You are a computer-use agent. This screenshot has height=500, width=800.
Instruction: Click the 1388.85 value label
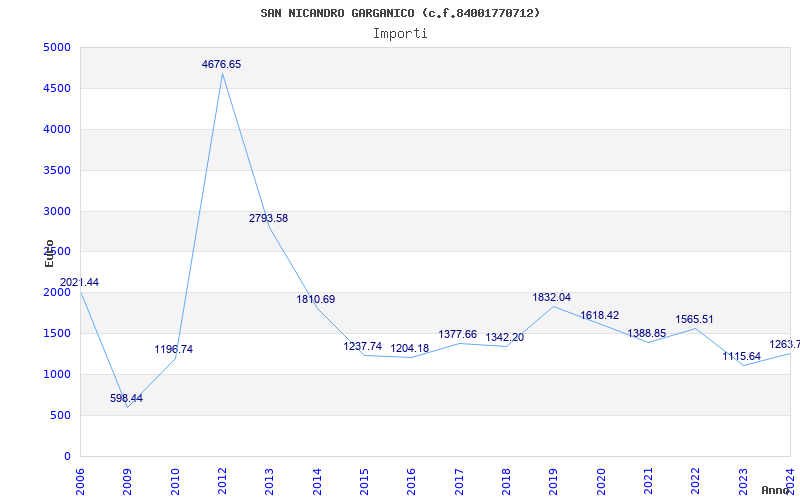pyautogui.click(x=646, y=333)
